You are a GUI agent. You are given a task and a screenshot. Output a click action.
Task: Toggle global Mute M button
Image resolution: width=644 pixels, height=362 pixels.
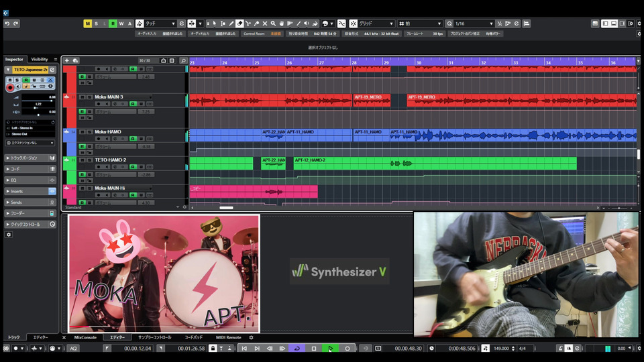point(87,24)
